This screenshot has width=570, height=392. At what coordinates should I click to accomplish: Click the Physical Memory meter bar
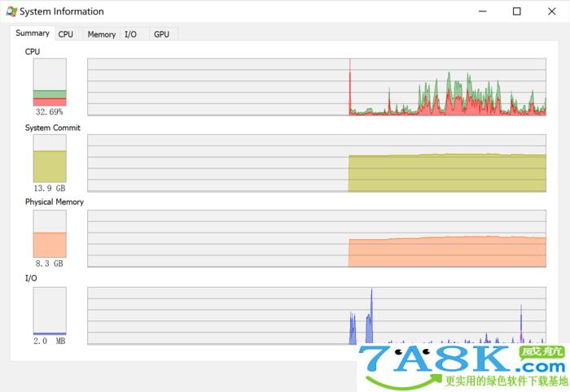pos(50,233)
